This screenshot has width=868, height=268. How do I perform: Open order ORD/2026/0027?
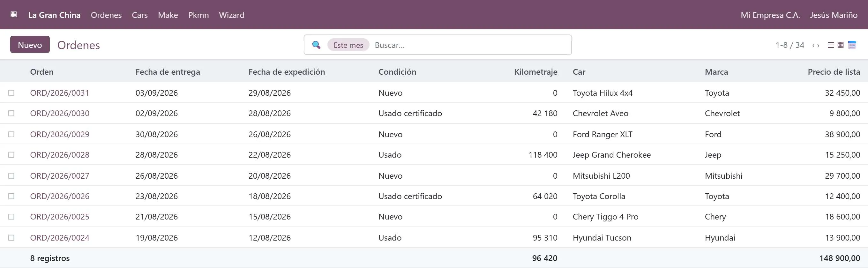[x=60, y=175]
